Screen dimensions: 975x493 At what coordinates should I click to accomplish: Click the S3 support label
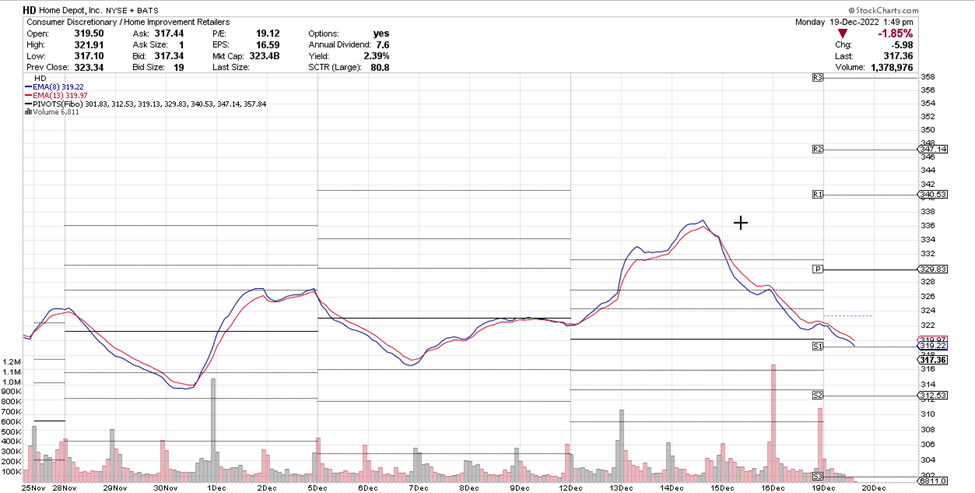pos(818,477)
